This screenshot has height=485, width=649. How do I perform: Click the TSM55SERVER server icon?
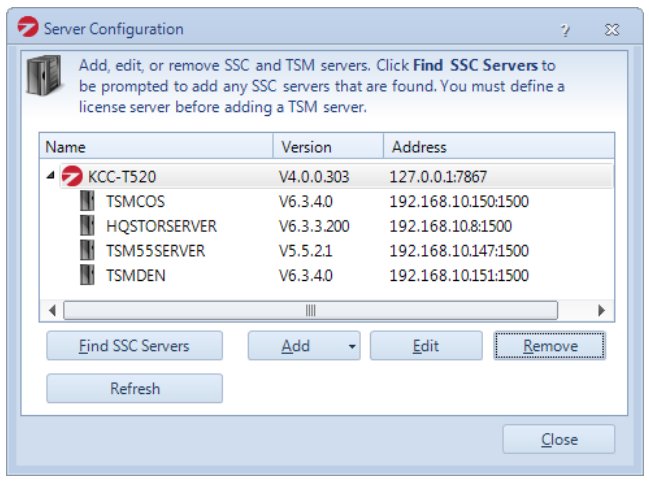(87, 250)
